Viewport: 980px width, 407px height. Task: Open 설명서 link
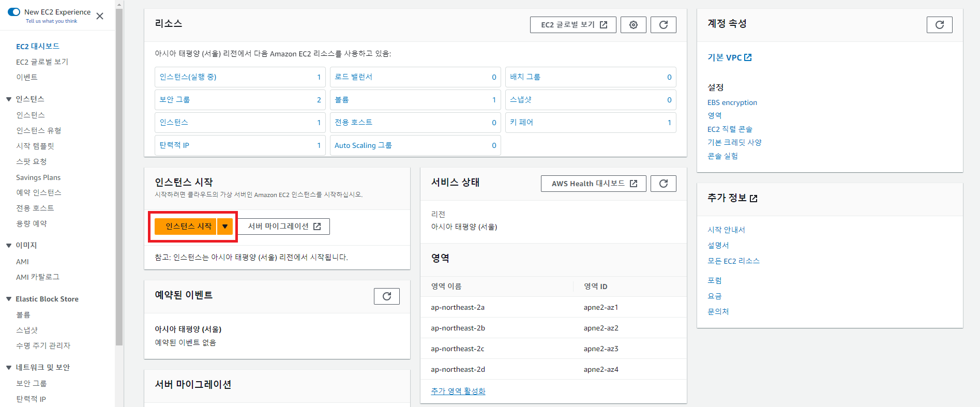click(718, 245)
